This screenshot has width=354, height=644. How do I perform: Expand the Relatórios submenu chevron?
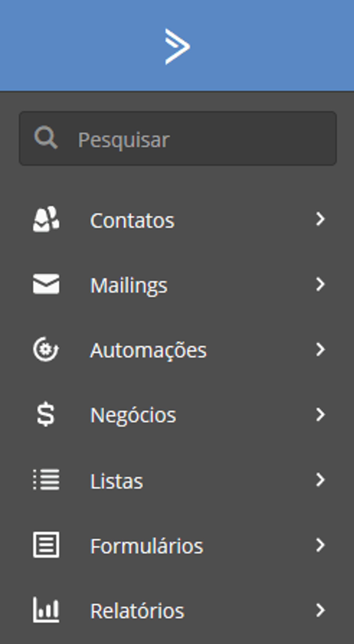click(x=320, y=610)
